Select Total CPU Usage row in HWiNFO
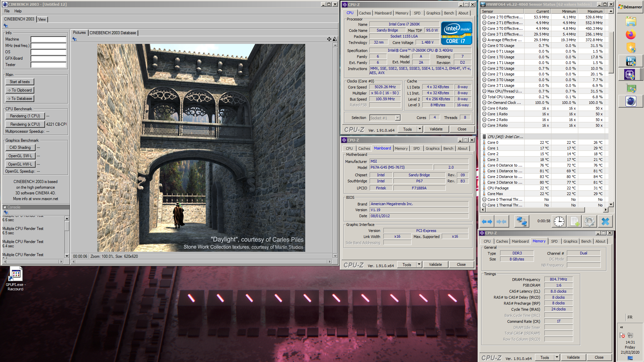The height and width of the screenshot is (362, 644). click(x=543, y=97)
